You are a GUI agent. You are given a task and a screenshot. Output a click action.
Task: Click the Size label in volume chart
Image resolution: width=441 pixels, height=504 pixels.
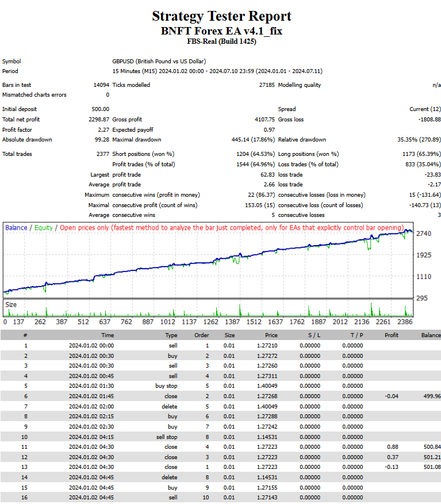11,305
